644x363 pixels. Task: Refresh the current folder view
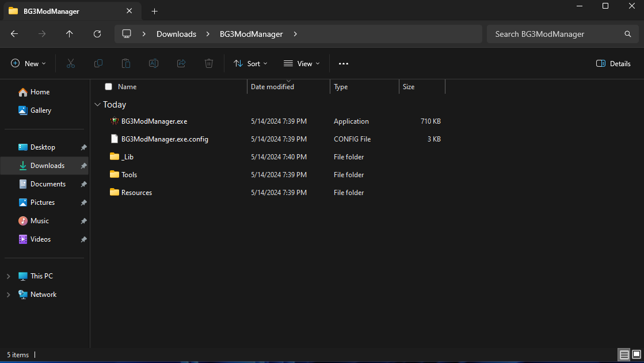(x=97, y=34)
